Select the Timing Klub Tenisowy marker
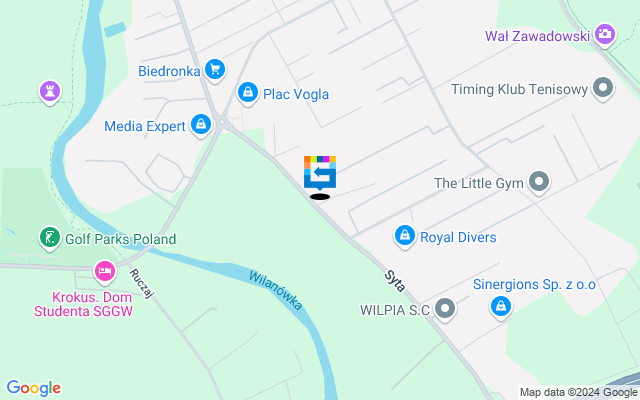 click(x=603, y=88)
